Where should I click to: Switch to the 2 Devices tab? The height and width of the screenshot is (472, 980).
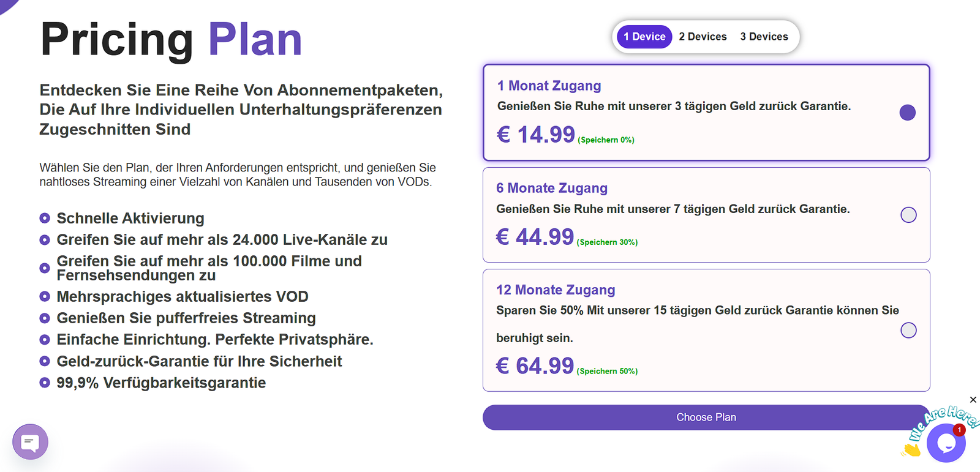pos(703,37)
